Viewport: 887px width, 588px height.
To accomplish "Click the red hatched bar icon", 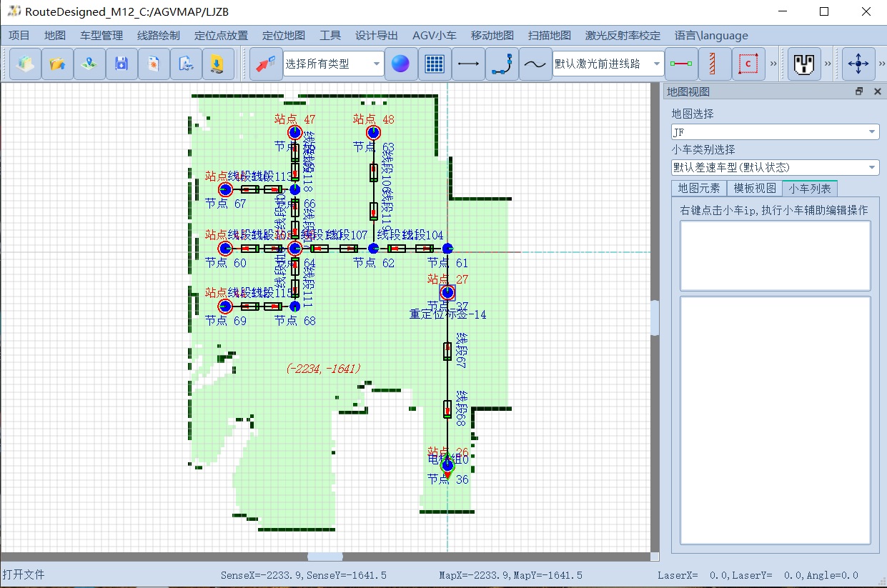I will pos(714,64).
